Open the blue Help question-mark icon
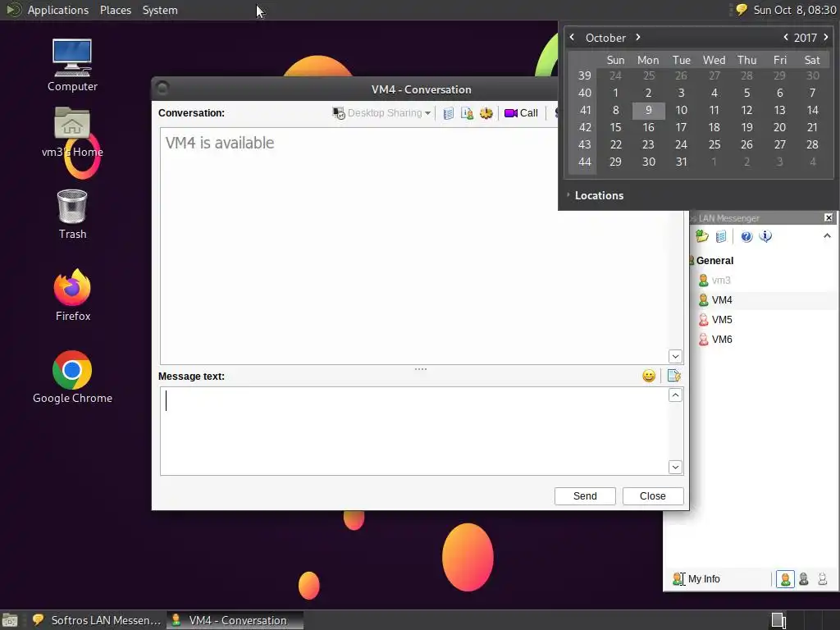 click(746, 236)
